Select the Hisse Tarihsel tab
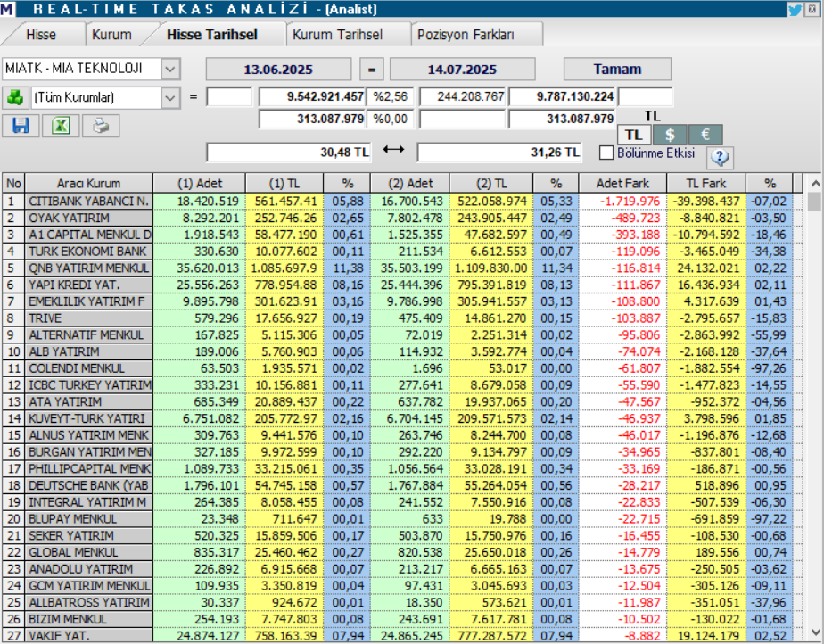The height and width of the screenshot is (644, 824). point(212,35)
